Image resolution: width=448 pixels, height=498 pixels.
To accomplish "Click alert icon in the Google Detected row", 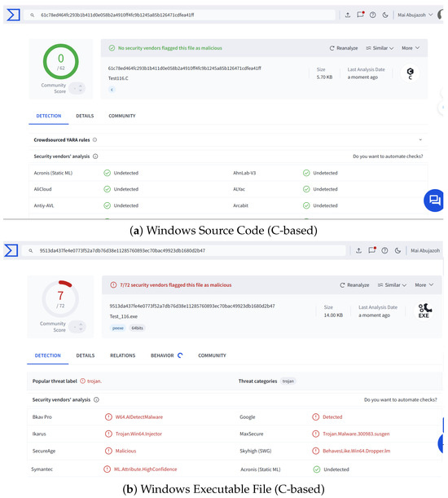I will pos(315,416).
